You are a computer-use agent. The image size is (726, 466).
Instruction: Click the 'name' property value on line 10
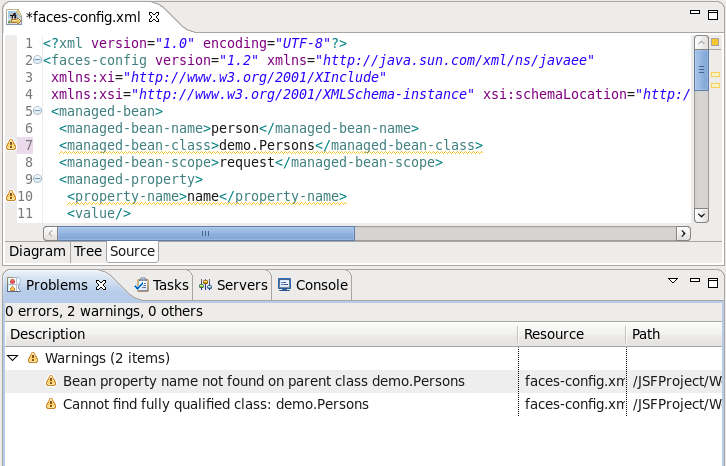coord(203,196)
